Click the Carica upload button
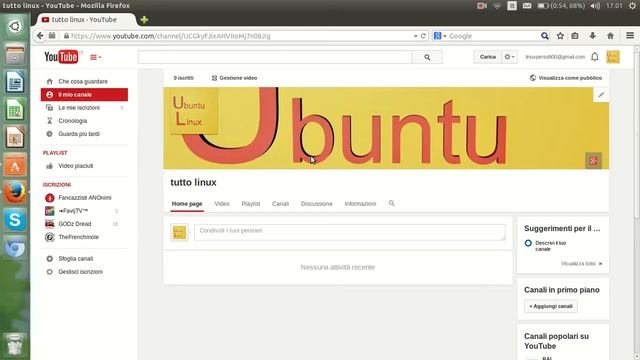This screenshot has width=640, height=360. [x=487, y=57]
